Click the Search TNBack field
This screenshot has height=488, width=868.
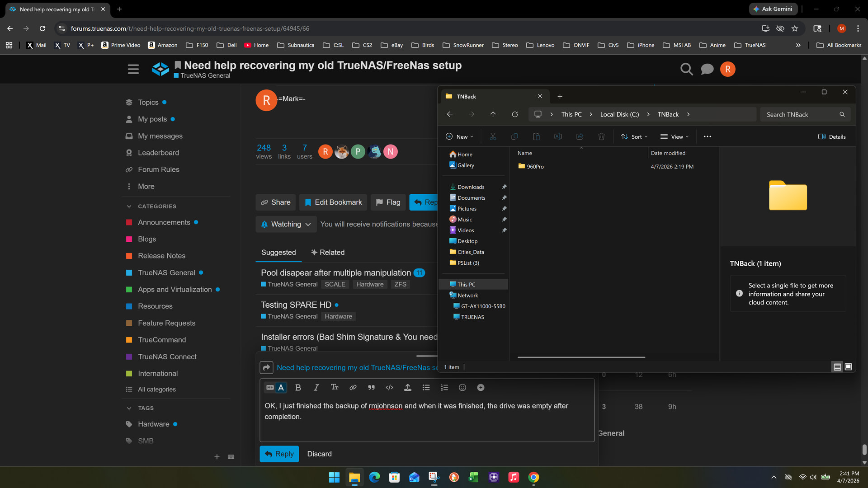click(x=805, y=114)
